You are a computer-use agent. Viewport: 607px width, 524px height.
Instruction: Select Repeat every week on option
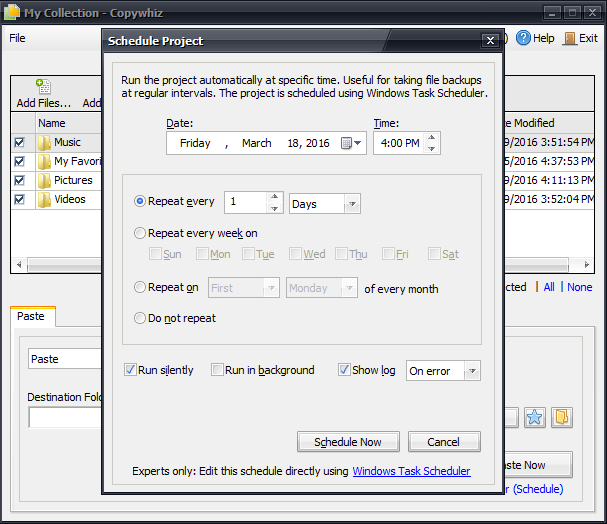point(140,233)
